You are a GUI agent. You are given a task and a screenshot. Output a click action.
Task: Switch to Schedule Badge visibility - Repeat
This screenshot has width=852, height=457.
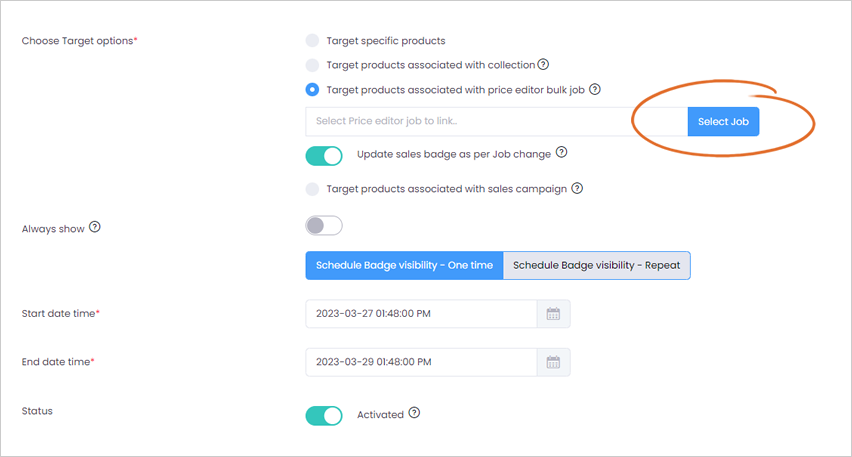point(597,265)
